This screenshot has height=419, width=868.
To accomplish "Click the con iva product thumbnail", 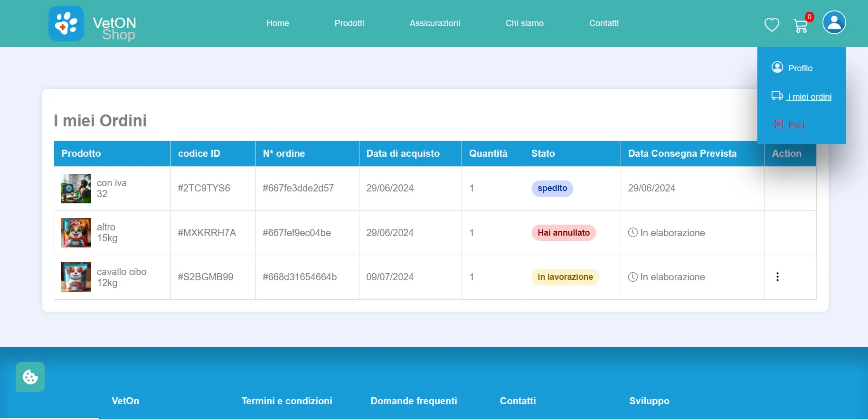I will tap(76, 189).
